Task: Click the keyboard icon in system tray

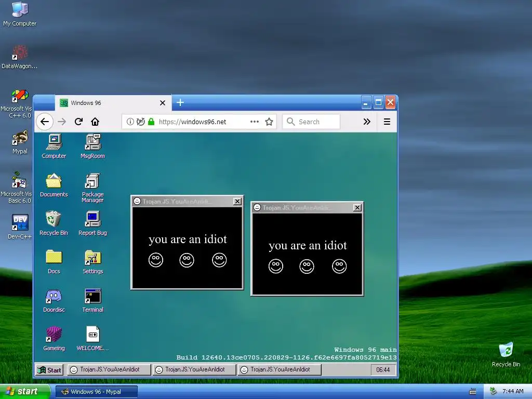Action: click(x=473, y=392)
